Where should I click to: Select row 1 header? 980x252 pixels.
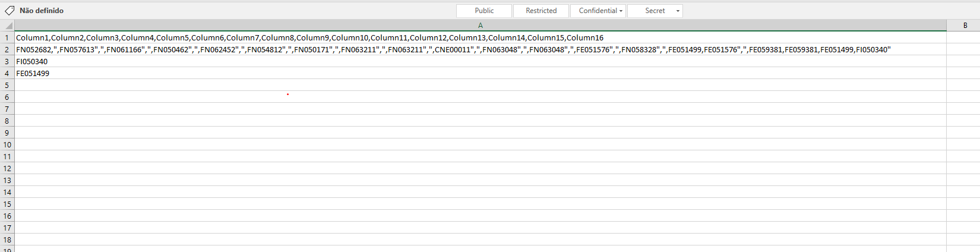(x=7, y=37)
